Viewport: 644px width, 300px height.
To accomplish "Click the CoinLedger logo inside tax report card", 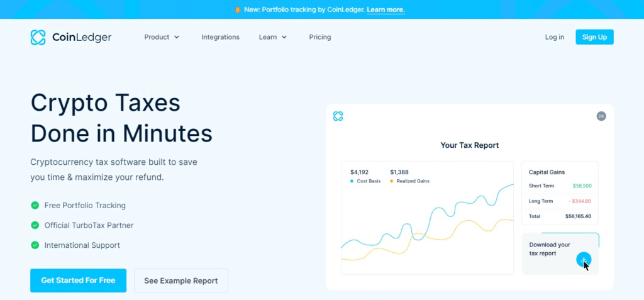I will [338, 116].
